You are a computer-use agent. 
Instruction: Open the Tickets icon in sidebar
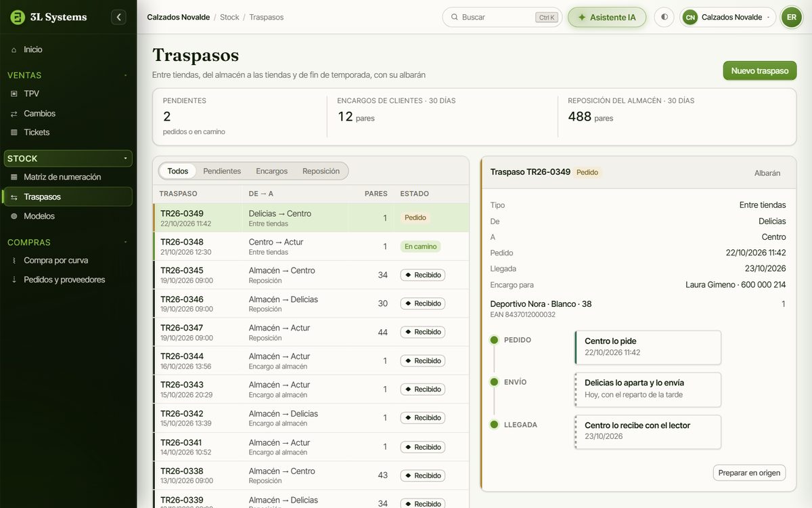pos(14,133)
